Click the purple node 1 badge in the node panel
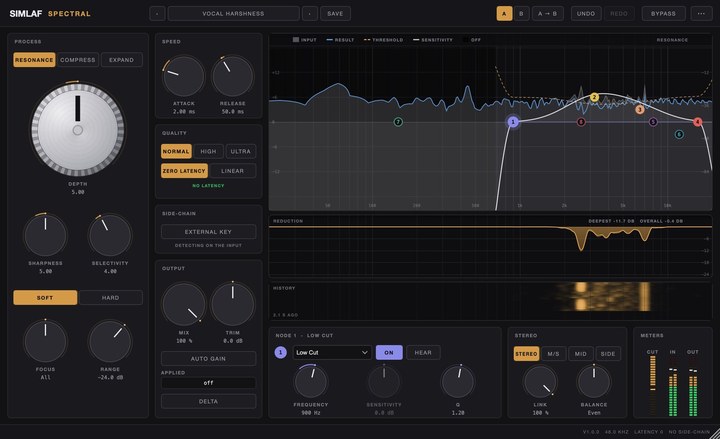720x439 pixels. click(x=281, y=353)
